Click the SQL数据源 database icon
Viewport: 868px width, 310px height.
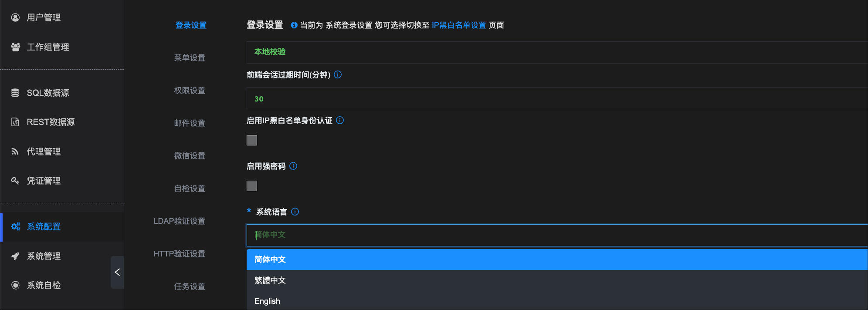pos(15,93)
